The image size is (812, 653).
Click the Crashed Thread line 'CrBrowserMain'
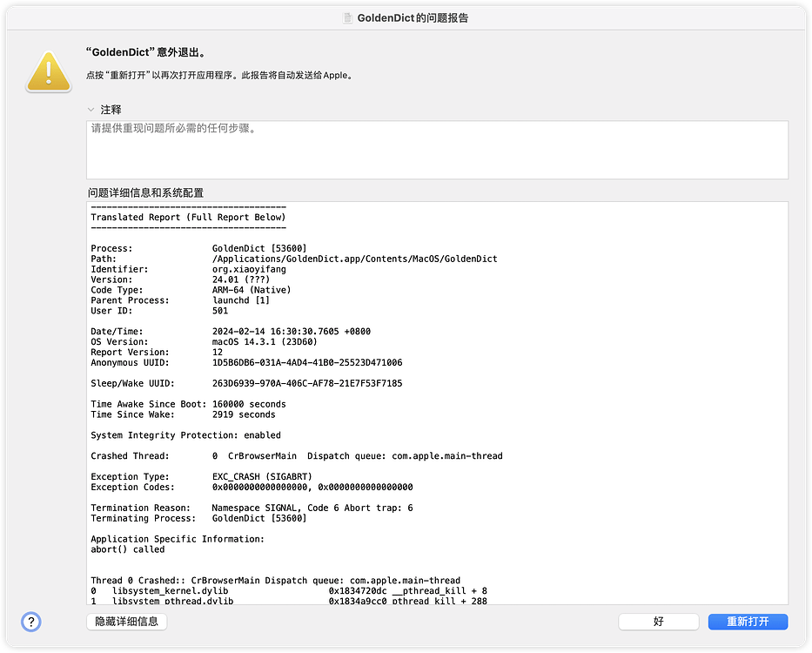pyautogui.click(x=296, y=455)
